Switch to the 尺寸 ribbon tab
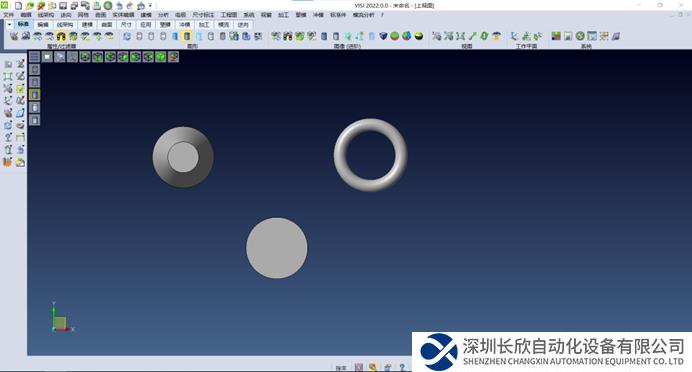The width and height of the screenshot is (692, 372). pyautogui.click(x=126, y=25)
